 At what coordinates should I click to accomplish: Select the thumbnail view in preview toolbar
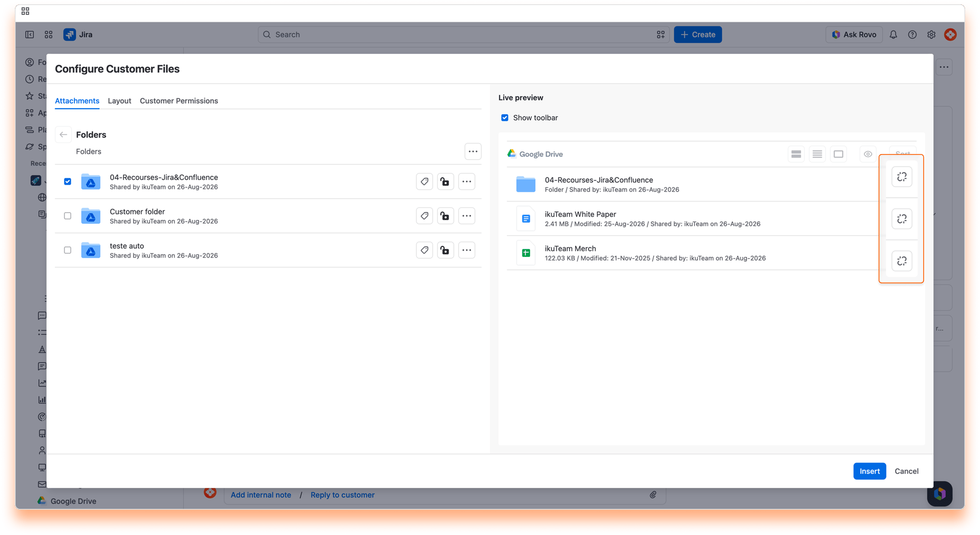tap(838, 154)
